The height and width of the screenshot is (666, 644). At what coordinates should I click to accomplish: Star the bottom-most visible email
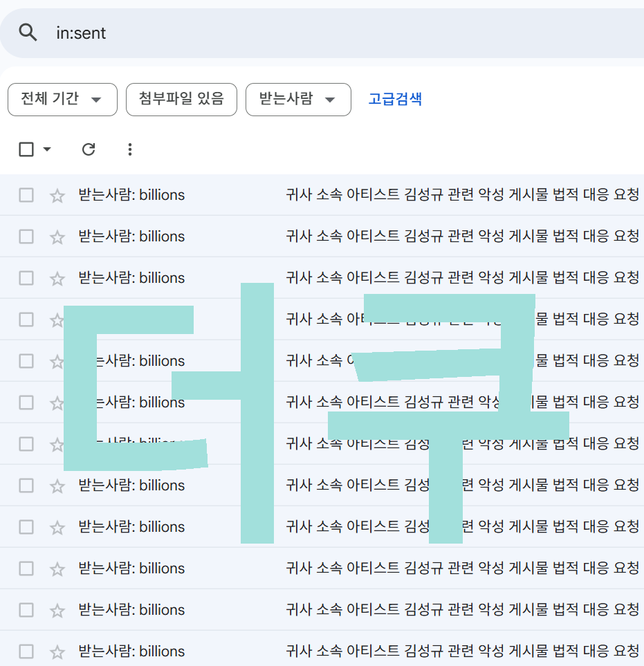click(x=57, y=651)
